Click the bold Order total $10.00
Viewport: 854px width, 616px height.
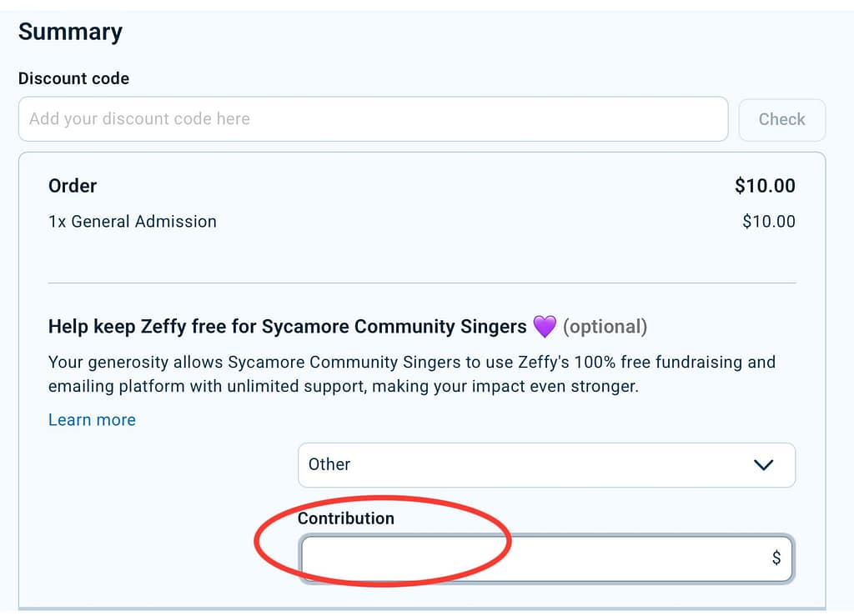pyautogui.click(x=764, y=186)
